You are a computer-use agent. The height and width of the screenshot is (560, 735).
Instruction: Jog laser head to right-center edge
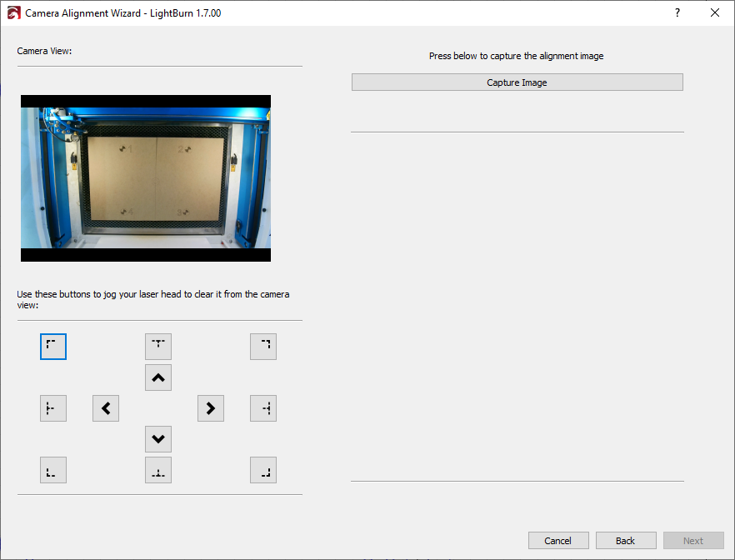click(x=263, y=408)
